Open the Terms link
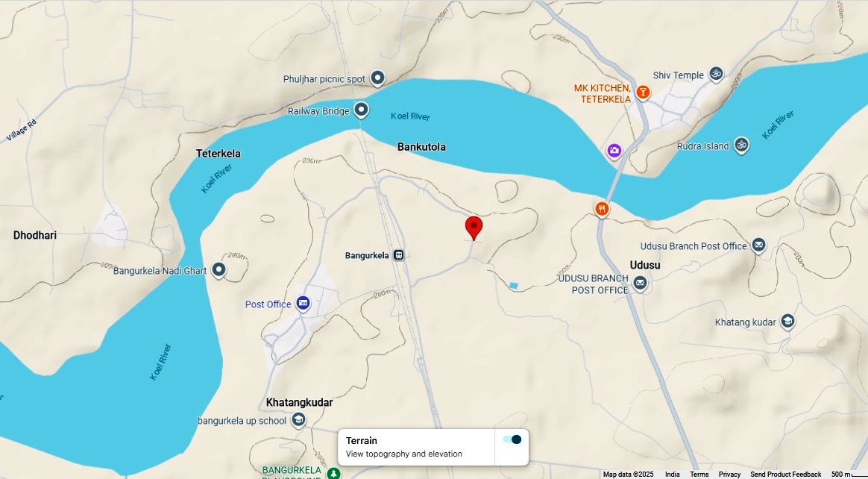Screen dimensions: 868x479 coord(699,475)
